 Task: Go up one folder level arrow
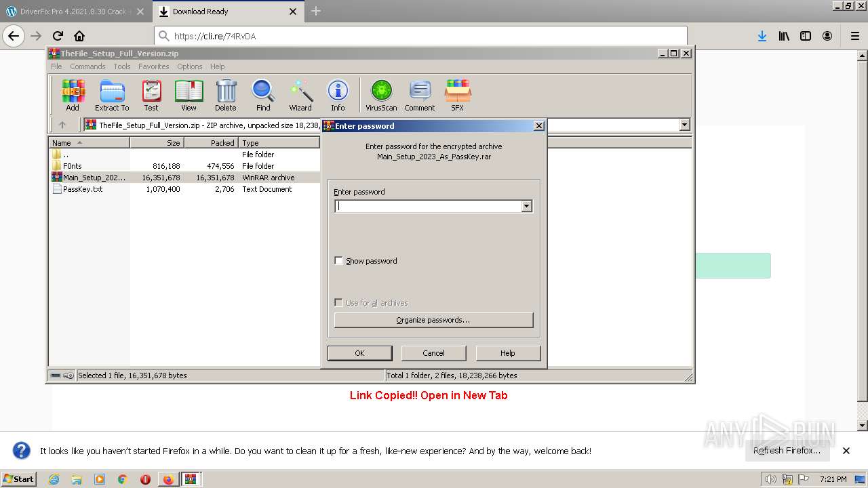(x=62, y=125)
